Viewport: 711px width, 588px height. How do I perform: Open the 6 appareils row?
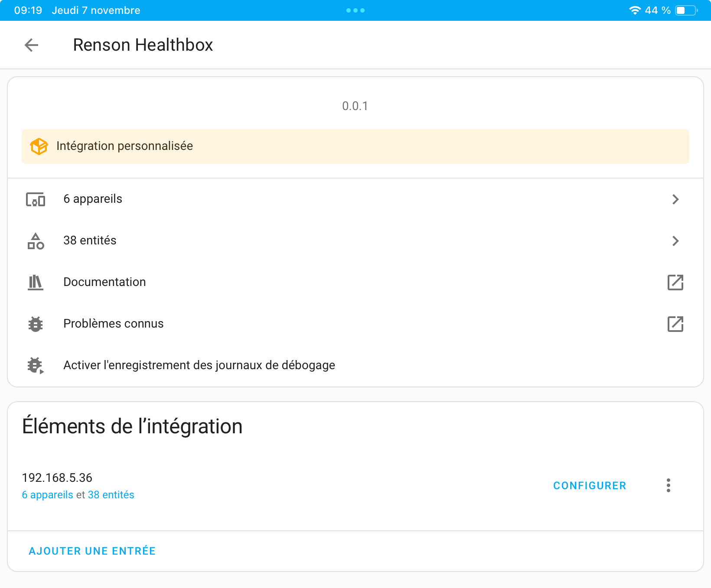pos(355,199)
